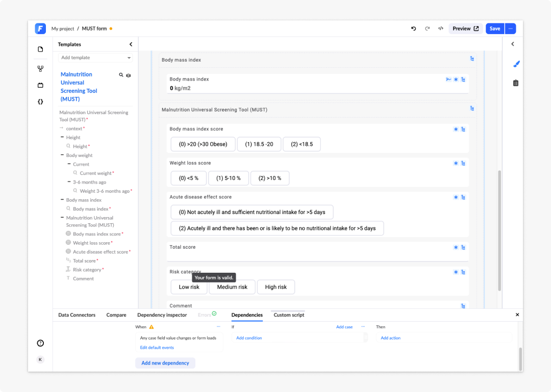The width and height of the screenshot is (551, 392).
Task: Click the Save button
Action: [x=495, y=29]
